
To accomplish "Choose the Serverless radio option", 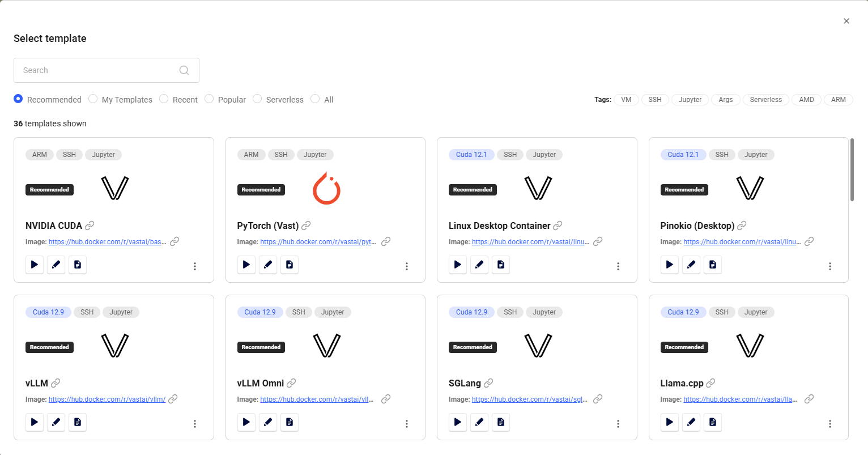I will click(x=257, y=99).
